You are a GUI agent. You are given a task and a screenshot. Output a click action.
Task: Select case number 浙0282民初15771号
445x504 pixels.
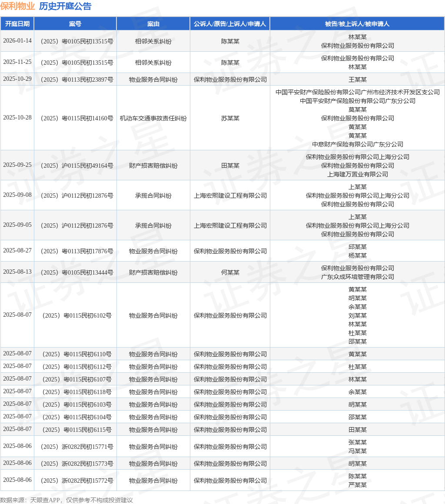[76, 447]
